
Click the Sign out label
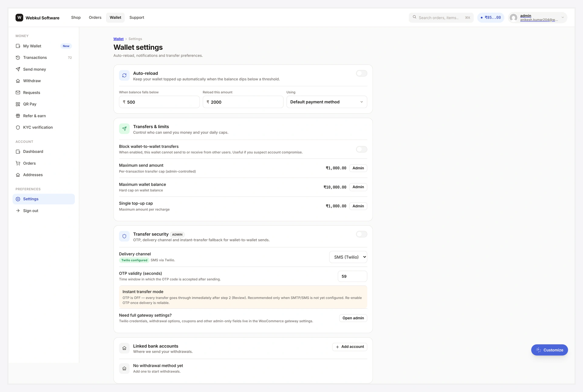(31, 211)
